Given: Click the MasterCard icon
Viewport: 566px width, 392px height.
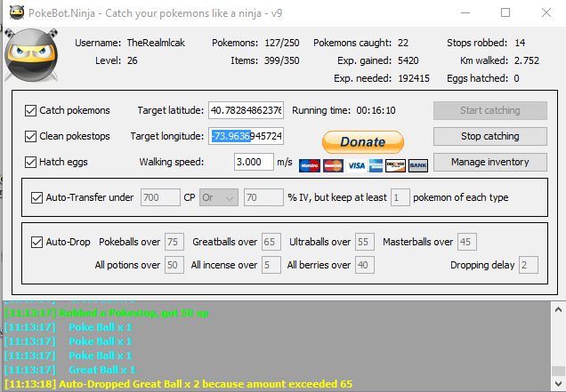Looking at the screenshot, I should point(333,165).
